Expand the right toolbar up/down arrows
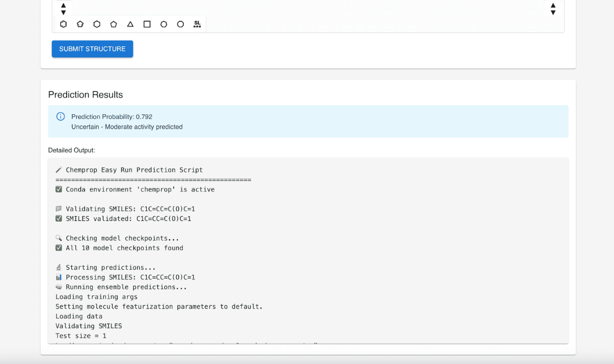 (553, 9)
